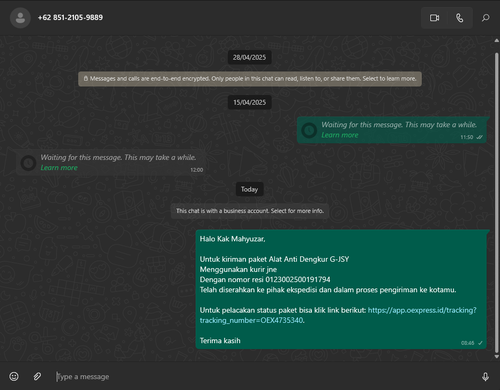Image resolution: width=500 pixels, height=390 pixels.
Task: Click the 'Dengan nomor resi 0123002500191794' line
Action: click(x=265, y=280)
